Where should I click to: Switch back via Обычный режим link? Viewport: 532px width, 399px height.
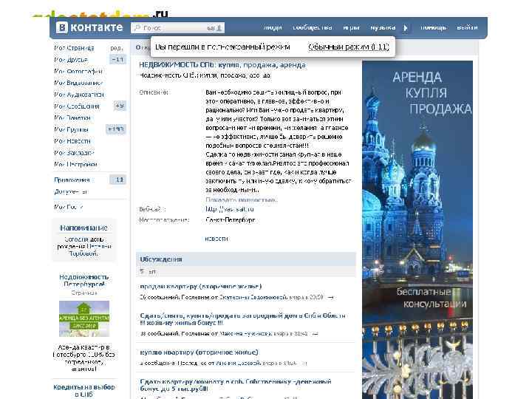[349, 47]
